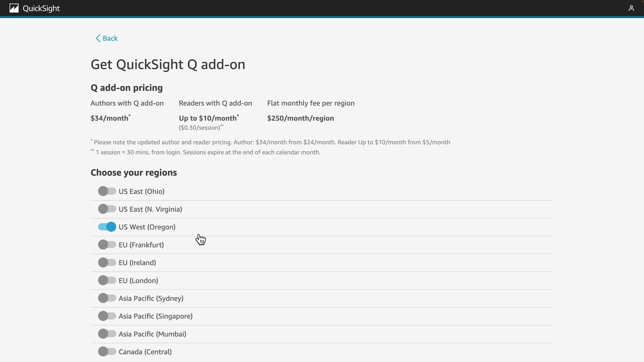Disable the US West (Oregon) toggle
The height and width of the screenshot is (362, 644).
[107, 227]
